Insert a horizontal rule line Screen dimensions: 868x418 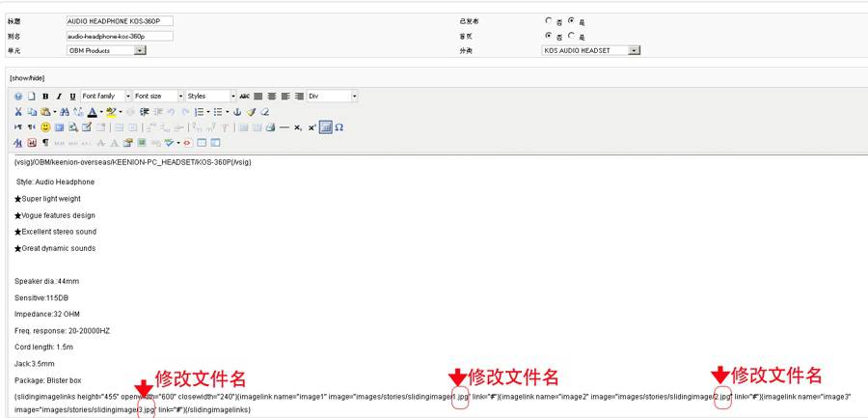284,127
